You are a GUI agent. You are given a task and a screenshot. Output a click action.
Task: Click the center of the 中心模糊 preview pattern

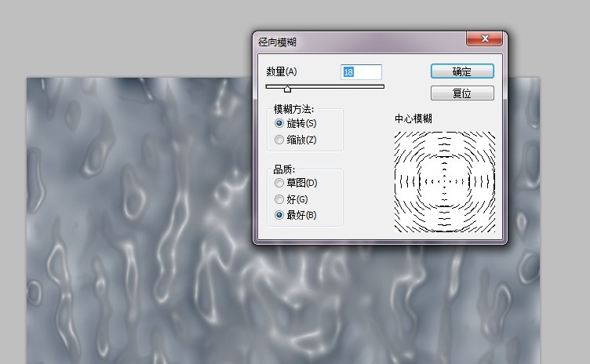(x=445, y=181)
